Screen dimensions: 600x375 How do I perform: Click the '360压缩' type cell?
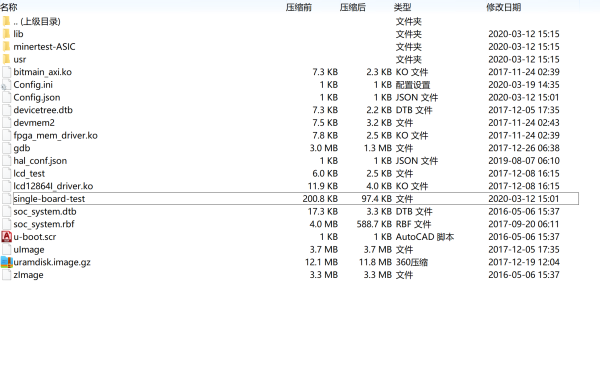[412, 262]
